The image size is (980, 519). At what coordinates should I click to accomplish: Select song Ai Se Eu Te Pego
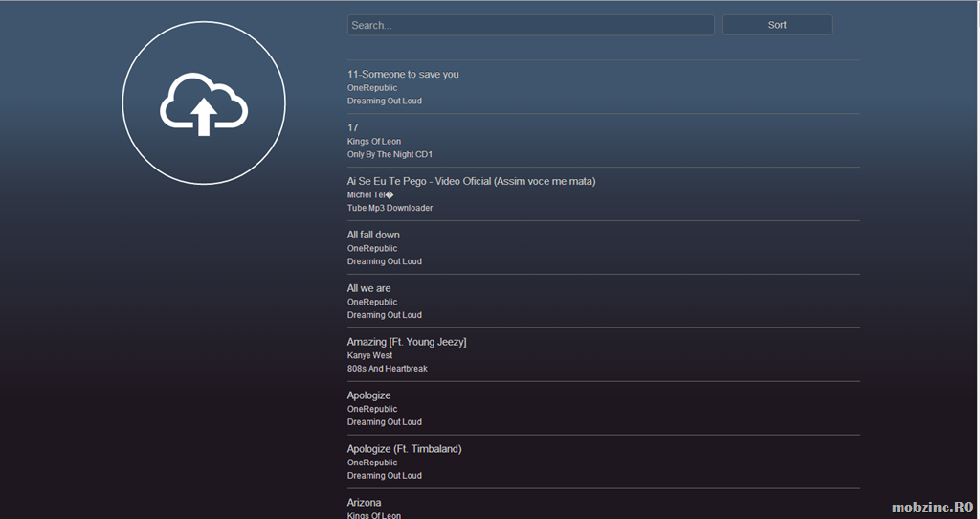coord(471,181)
